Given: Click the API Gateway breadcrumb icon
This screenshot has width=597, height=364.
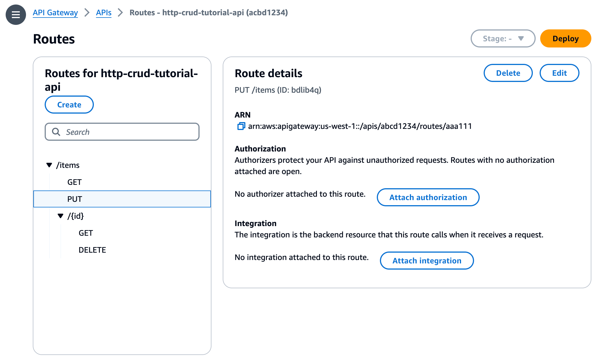Looking at the screenshot, I should [x=56, y=12].
